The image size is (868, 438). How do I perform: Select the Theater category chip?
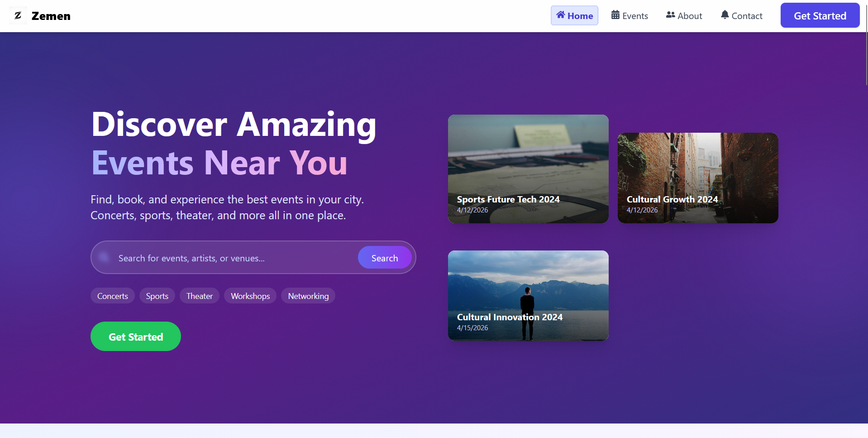[200, 296]
